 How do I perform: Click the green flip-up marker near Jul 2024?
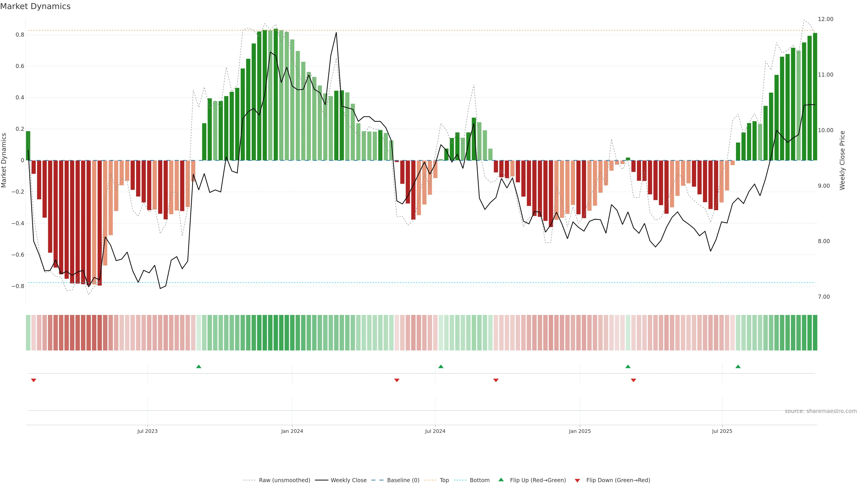441,366
